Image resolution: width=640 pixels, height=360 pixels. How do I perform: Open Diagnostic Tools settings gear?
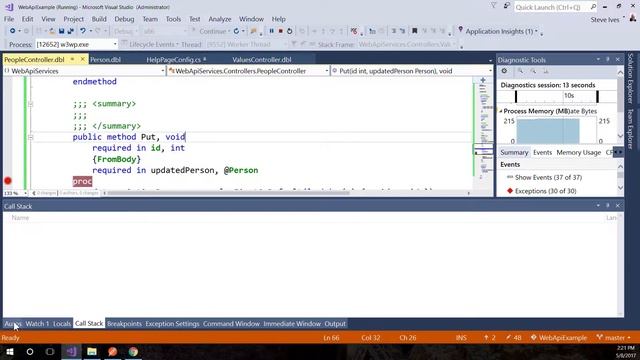(x=504, y=71)
